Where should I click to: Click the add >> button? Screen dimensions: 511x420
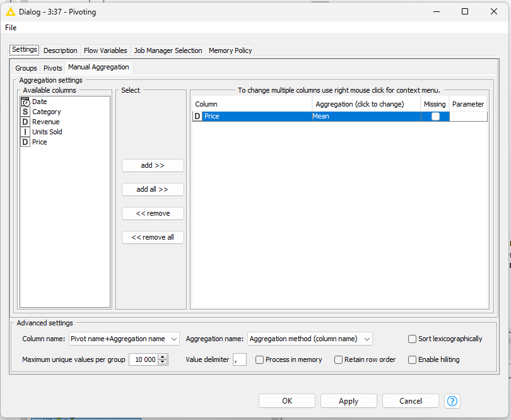pos(153,165)
